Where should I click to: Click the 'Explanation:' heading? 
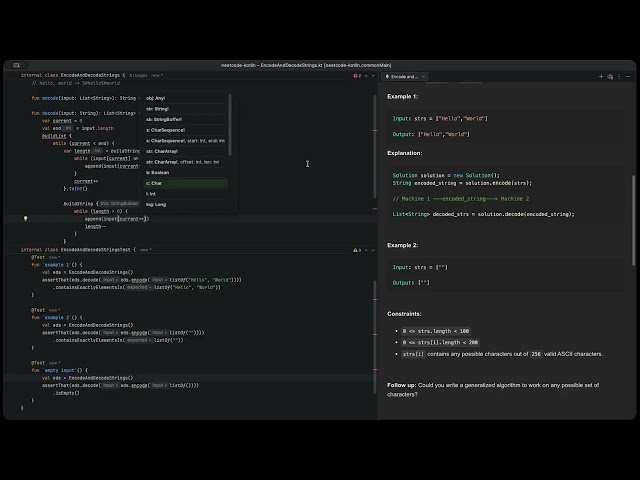tap(405, 153)
